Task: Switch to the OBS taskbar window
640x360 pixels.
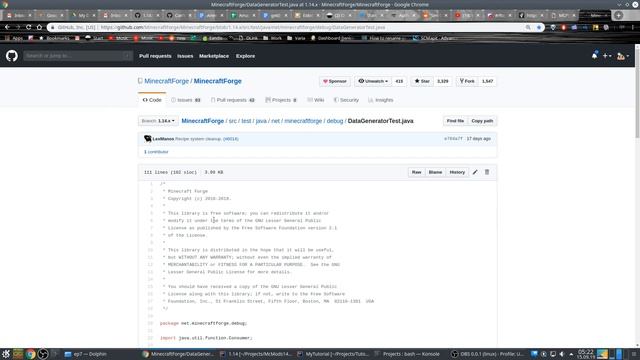Action: 487,354
